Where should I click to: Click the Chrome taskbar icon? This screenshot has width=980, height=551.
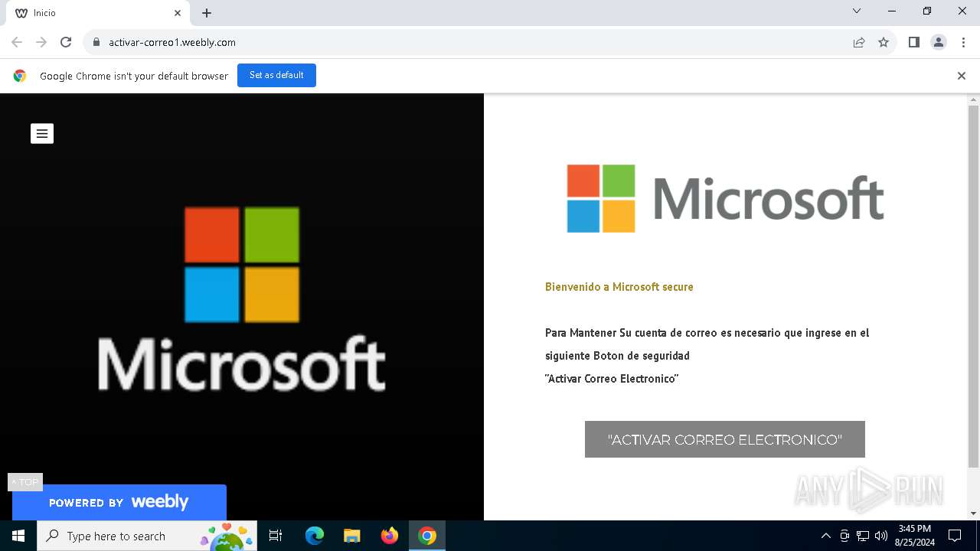point(427,536)
